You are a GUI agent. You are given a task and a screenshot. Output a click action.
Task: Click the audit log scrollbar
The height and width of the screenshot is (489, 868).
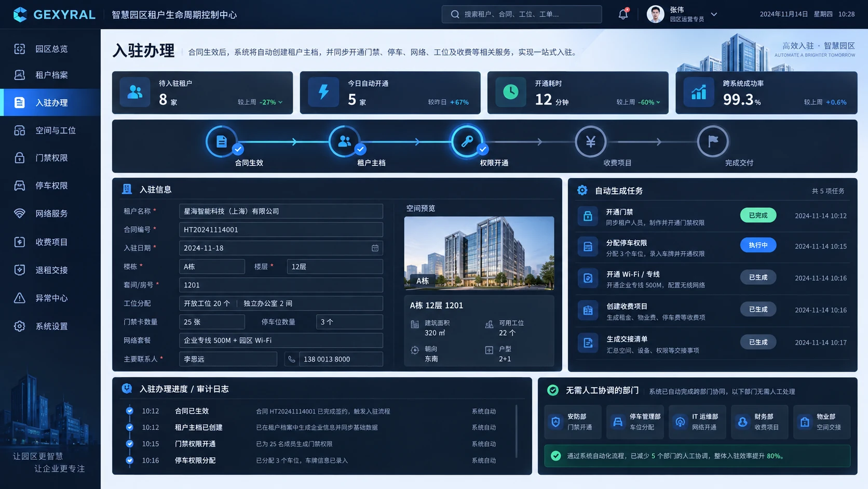click(517, 432)
